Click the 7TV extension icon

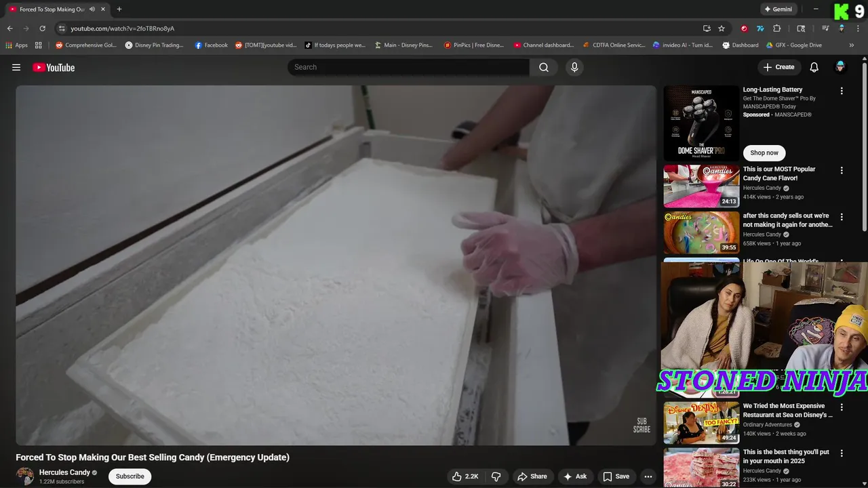(x=760, y=28)
